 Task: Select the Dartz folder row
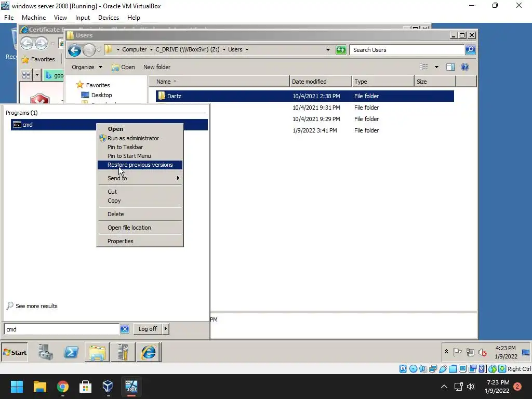tap(304, 96)
